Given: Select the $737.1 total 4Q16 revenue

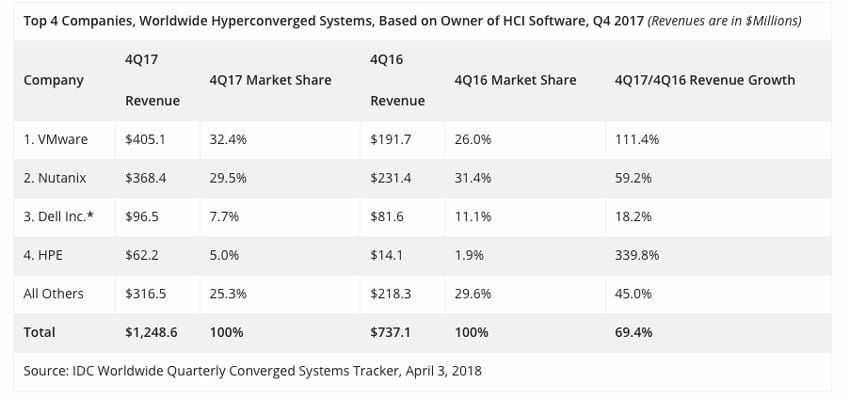Looking at the screenshot, I should [x=390, y=332].
